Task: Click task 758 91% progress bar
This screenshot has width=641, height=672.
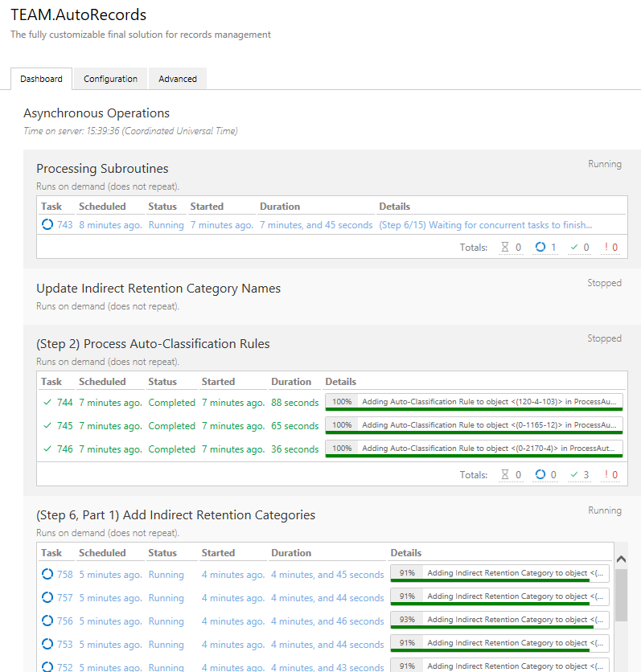Action: click(499, 573)
